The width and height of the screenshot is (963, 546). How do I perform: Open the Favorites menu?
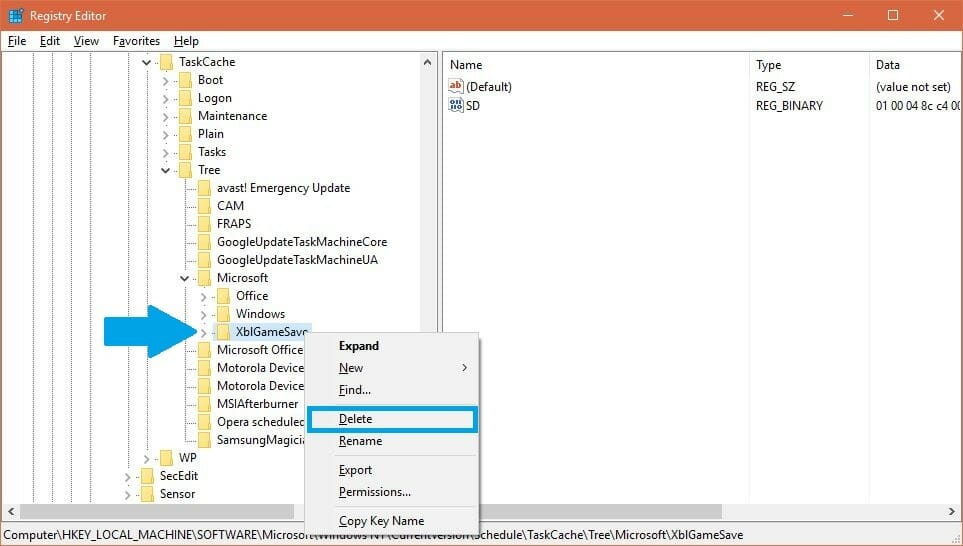[x=136, y=41]
